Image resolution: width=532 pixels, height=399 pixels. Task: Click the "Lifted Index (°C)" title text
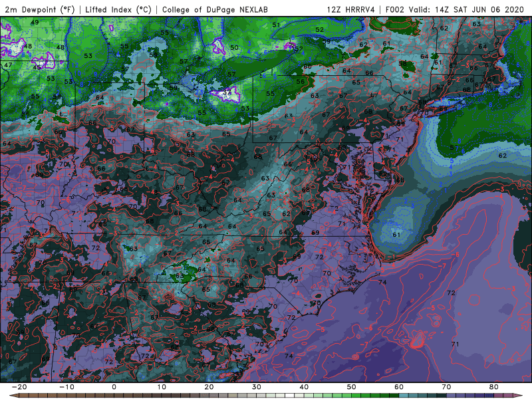point(118,9)
